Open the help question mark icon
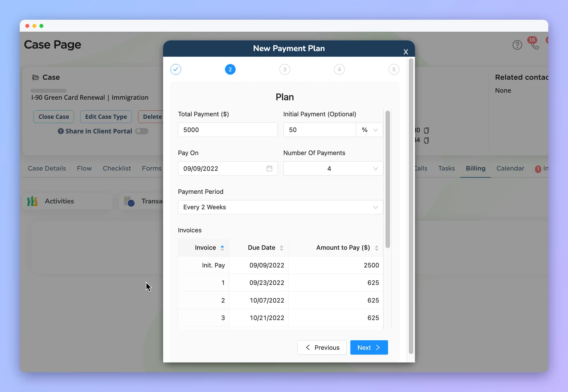This screenshot has width=568, height=392. coord(517,45)
